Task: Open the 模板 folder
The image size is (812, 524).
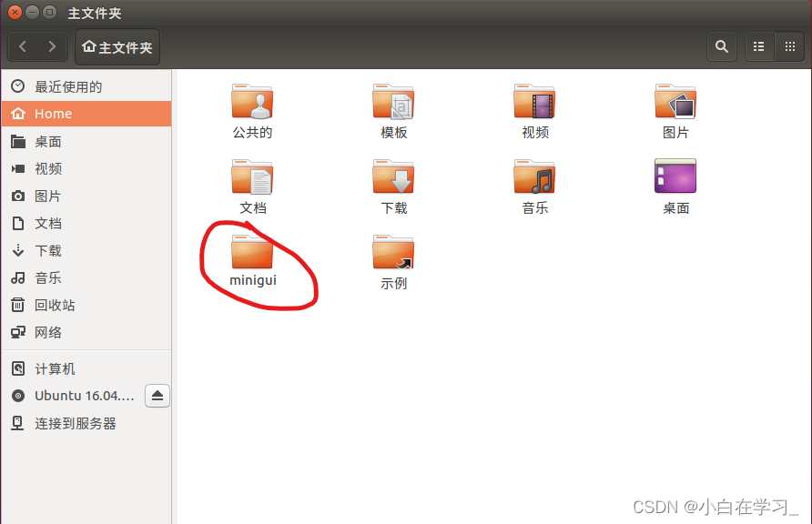Action: click(x=393, y=102)
